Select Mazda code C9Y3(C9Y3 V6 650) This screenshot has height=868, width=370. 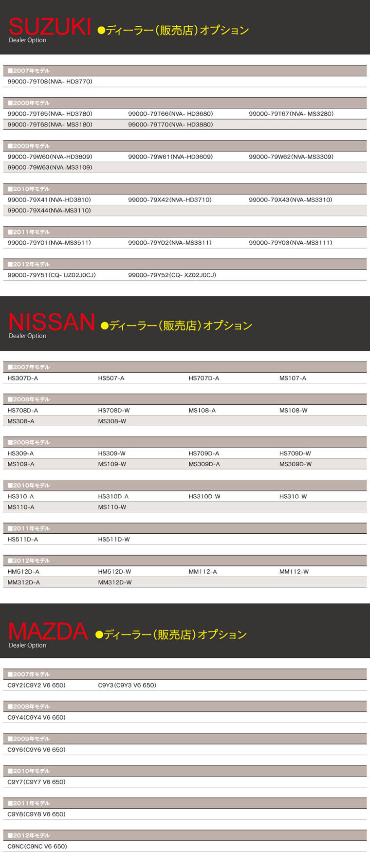click(x=127, y=685)
